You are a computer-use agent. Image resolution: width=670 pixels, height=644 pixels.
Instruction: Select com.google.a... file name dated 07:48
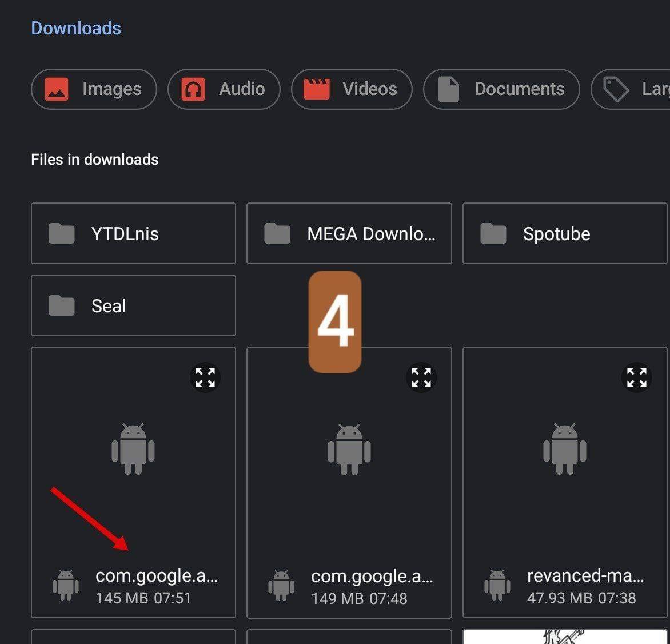coord(372,576)
